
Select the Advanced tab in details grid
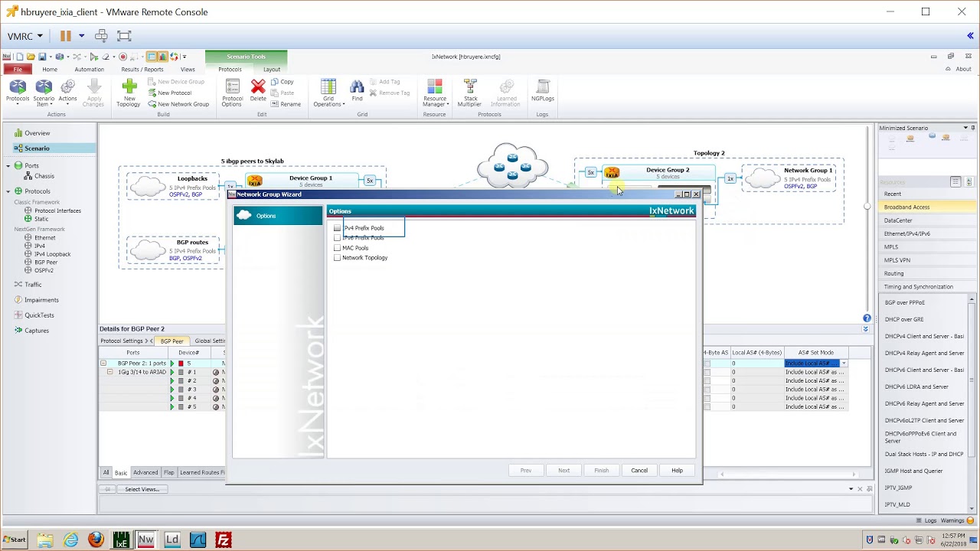click(x=145, y=473)
